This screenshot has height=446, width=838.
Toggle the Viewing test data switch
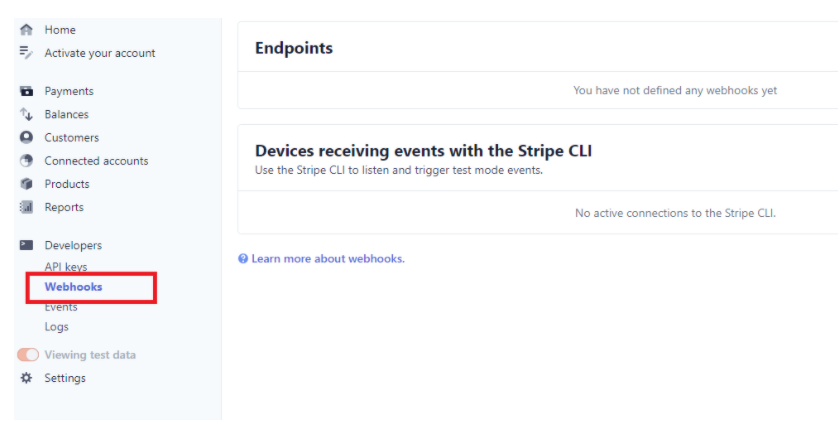pos(28,355)
